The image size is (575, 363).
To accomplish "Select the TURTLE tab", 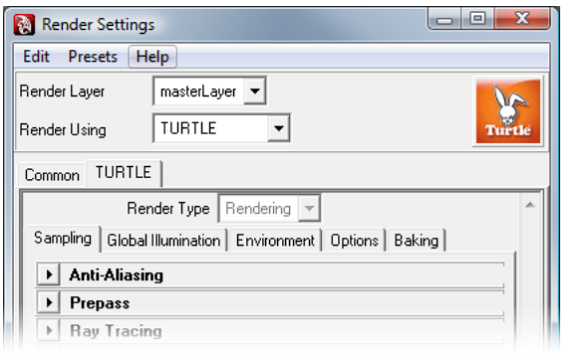I will (124, 172).
